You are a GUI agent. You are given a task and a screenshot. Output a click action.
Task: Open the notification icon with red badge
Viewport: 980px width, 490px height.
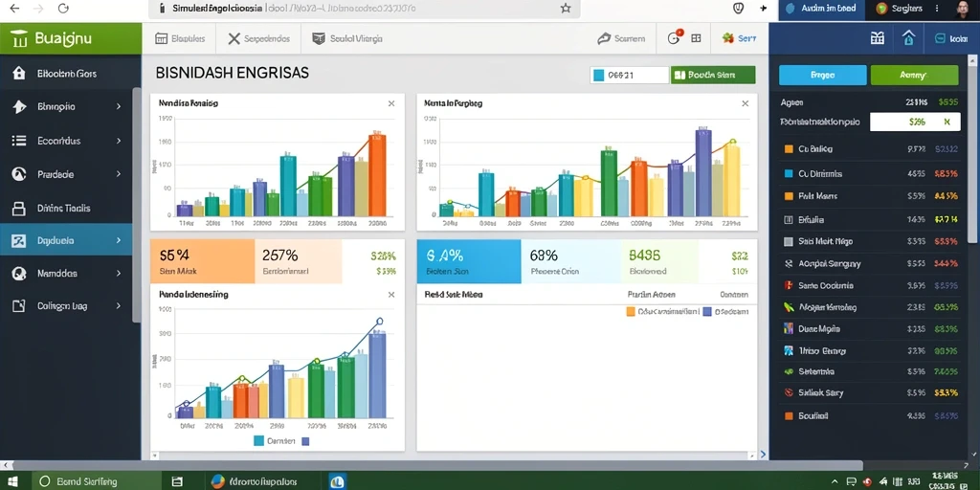tap(674, 38)
